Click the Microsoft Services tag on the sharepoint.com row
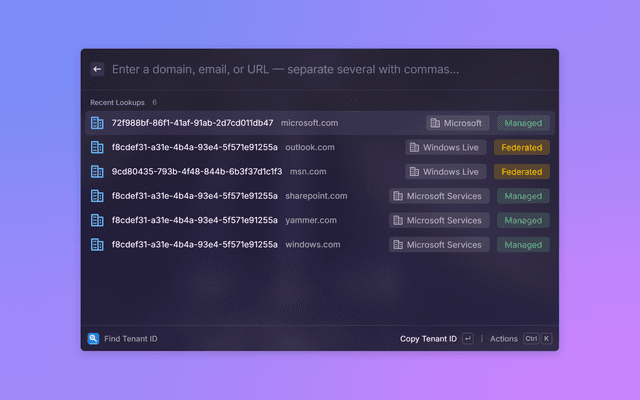The height and width of the screenshot is (400, 640). pyautogui.click(x=439, y=196)
